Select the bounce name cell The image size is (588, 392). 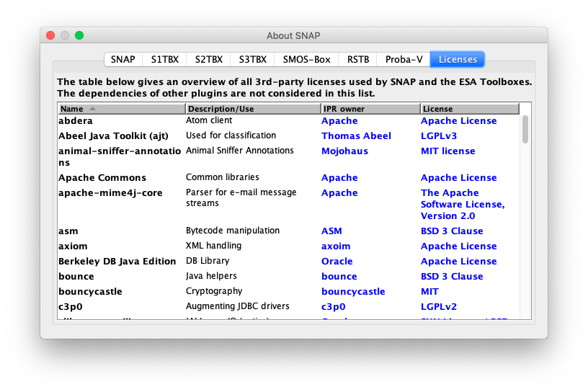pos(76,276)
